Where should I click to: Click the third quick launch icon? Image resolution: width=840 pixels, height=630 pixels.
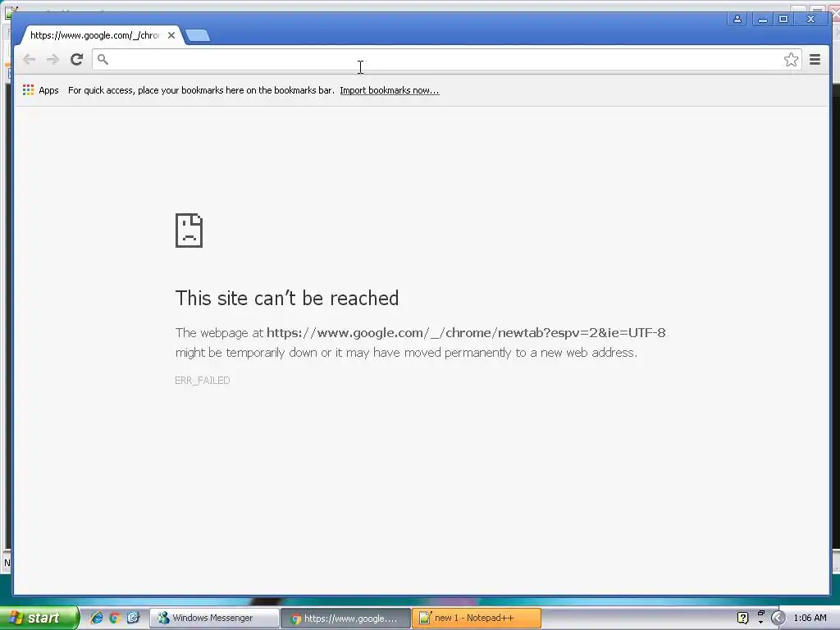pos(133,618)
